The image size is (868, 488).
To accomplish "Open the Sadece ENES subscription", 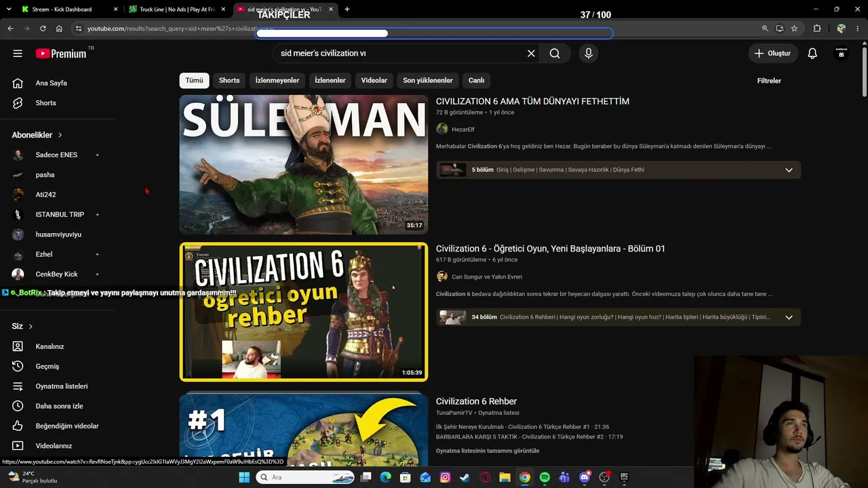I will [x=58, y=155].
